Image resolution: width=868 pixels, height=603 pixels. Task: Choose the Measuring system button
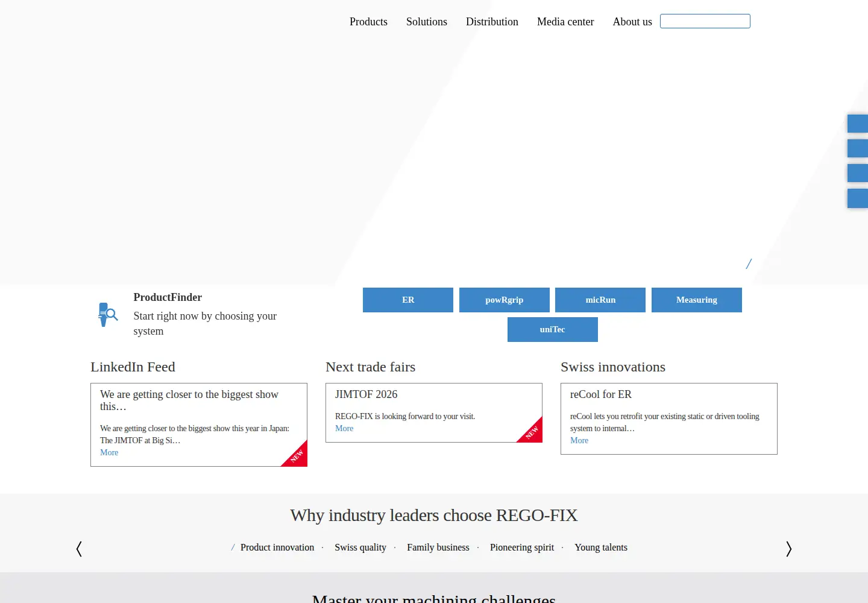tap(697, 300)
